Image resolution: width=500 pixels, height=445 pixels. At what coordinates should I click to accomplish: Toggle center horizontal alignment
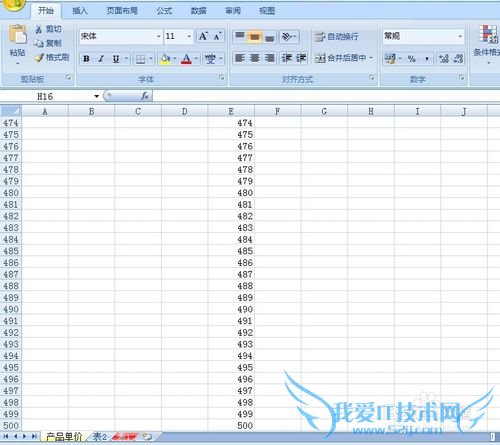click(254, 58)
